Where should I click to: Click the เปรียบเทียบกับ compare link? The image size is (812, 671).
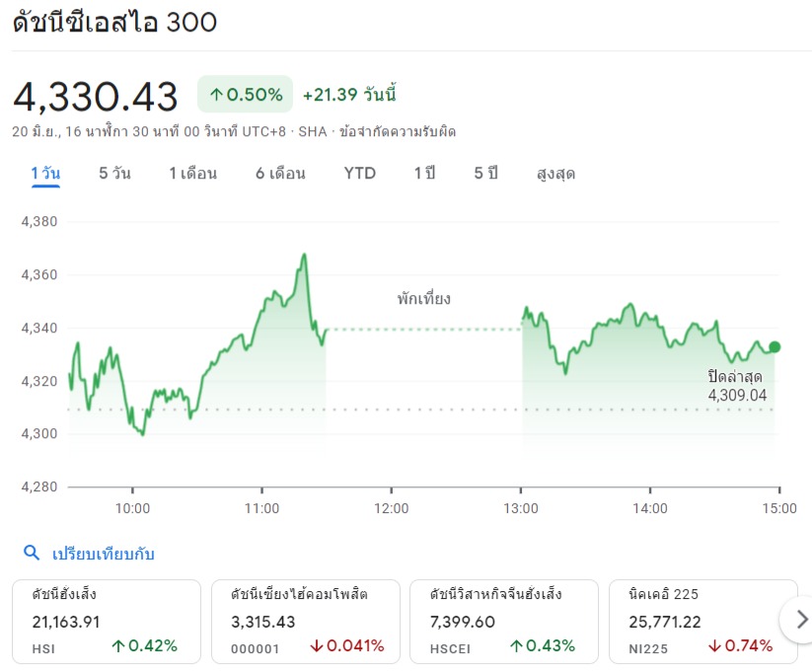tap(103, 554)
